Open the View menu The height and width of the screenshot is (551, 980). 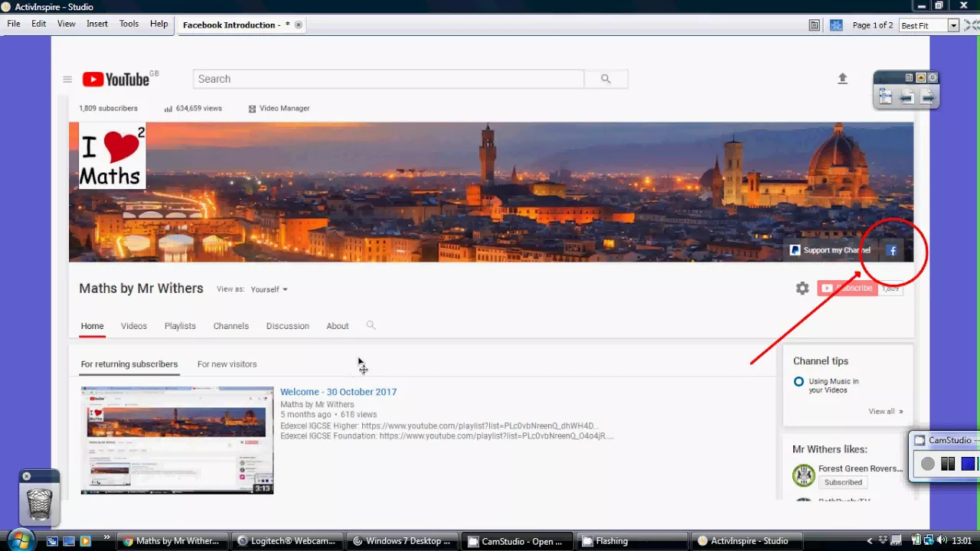pos(67,24)
